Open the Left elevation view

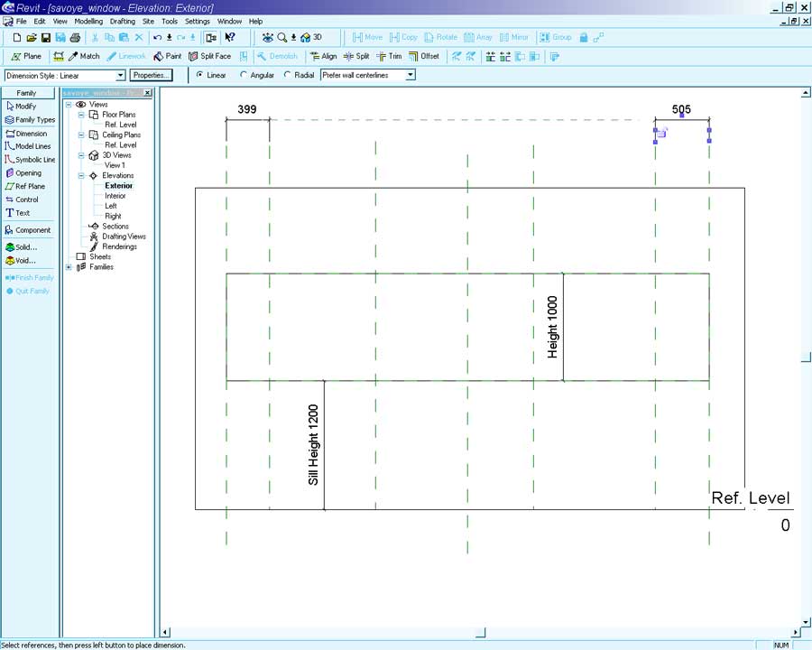[111, 206]
